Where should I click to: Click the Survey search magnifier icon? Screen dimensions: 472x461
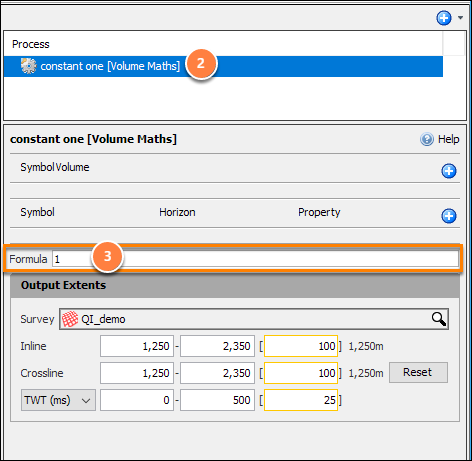coord(438,319)
